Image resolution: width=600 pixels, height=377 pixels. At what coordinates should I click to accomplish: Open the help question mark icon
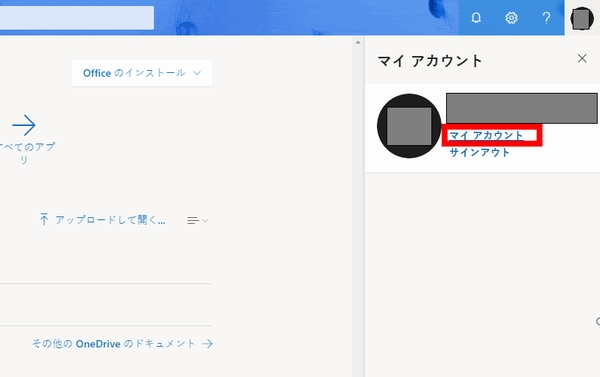(x=546, y=18)
